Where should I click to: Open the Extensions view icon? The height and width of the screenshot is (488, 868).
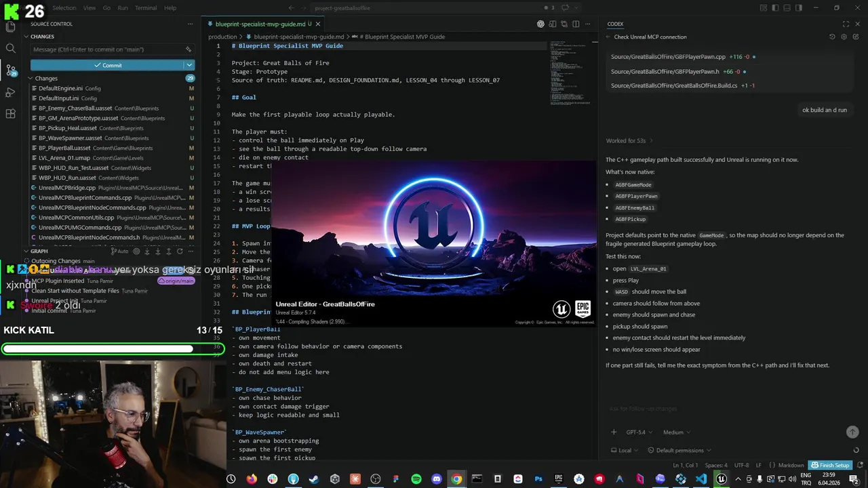(10, 114)
